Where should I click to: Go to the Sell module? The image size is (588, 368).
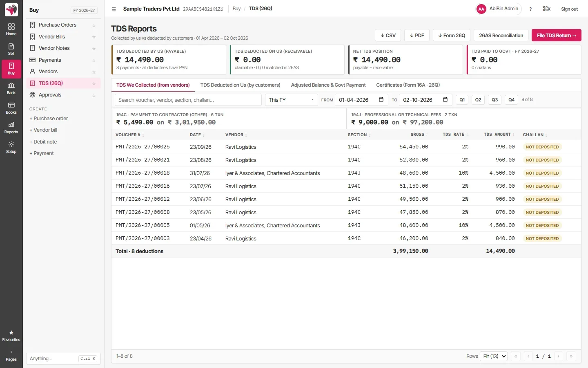pyautogui.click(x=11, y=49)
